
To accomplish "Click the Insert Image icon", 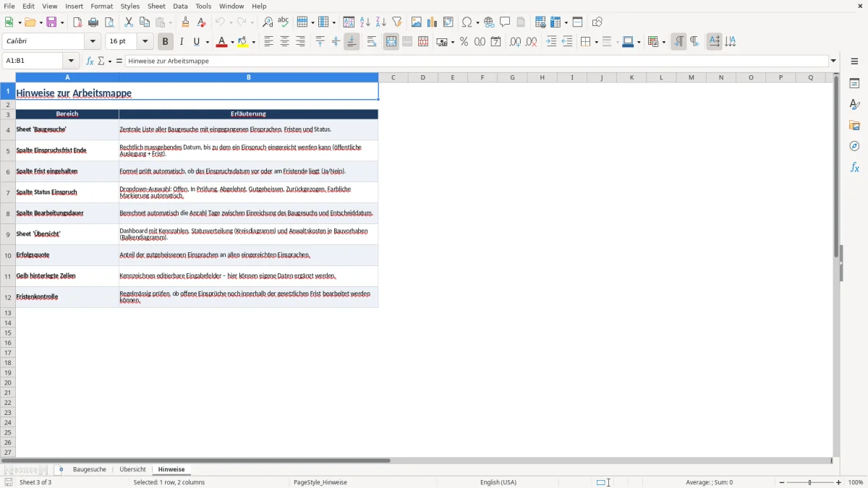I will [417, 22].
